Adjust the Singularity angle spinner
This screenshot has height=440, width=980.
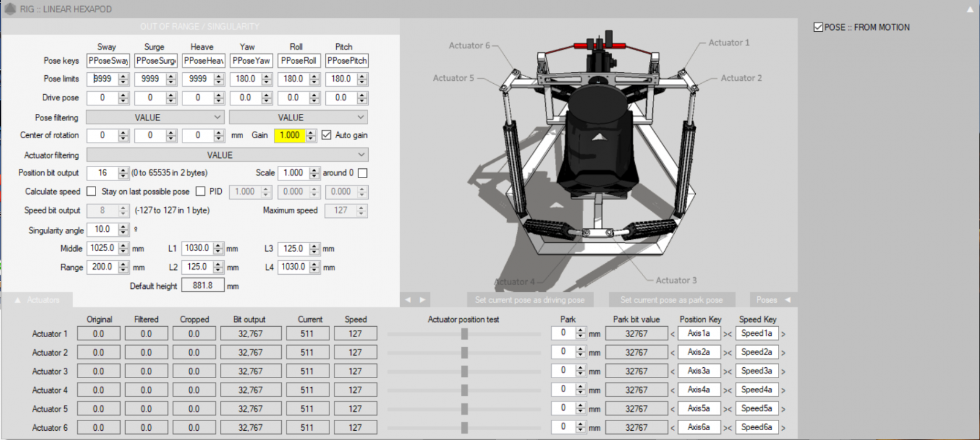123,229
